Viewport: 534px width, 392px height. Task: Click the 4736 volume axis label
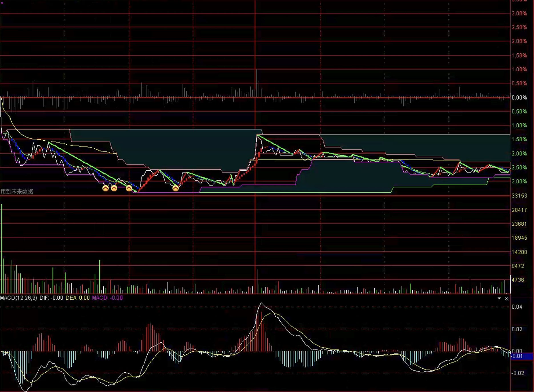pyautogui.click(x=518, y=280)
